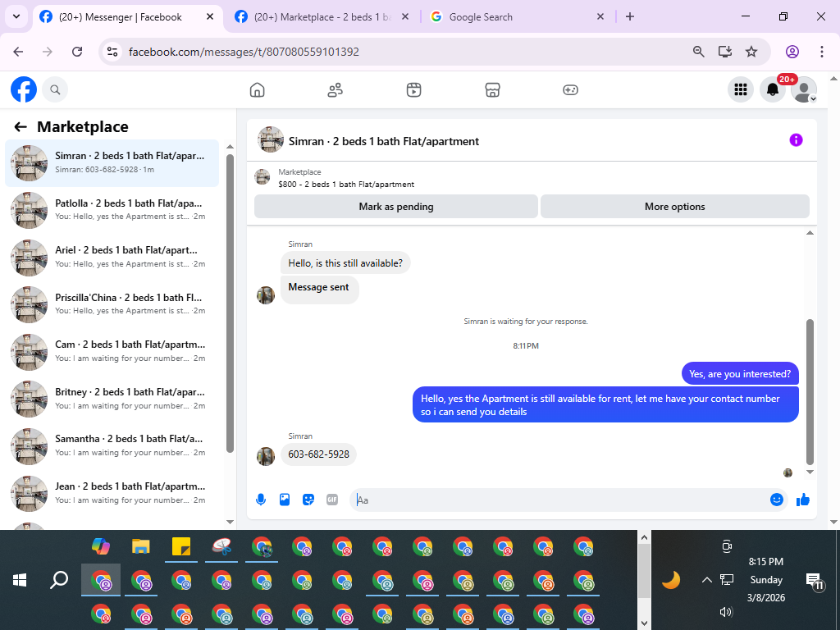The height and width of the screenshot is (630, 840).
Task: Choose a sticker icon
Action: click(308, 500)
